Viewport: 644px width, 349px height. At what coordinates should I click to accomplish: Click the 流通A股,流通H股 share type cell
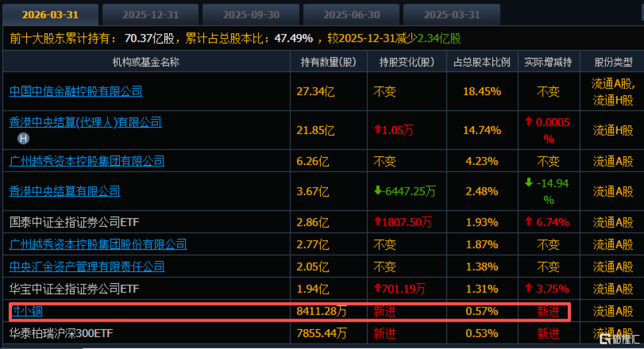pyautogui.click(x=613, y=92)
